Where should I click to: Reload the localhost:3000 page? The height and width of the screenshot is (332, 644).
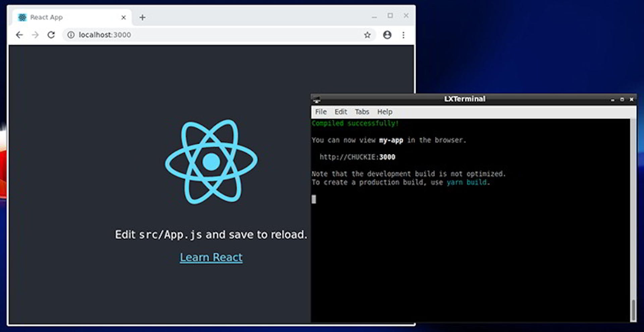point(51,35)
